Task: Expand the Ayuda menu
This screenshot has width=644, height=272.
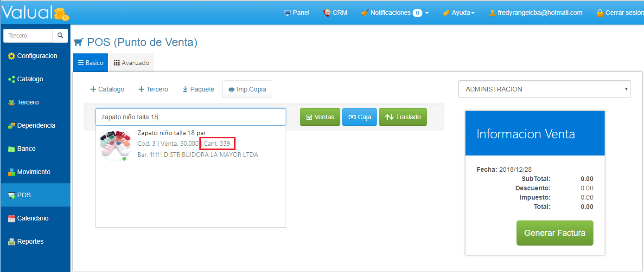Action: point(459,13)
